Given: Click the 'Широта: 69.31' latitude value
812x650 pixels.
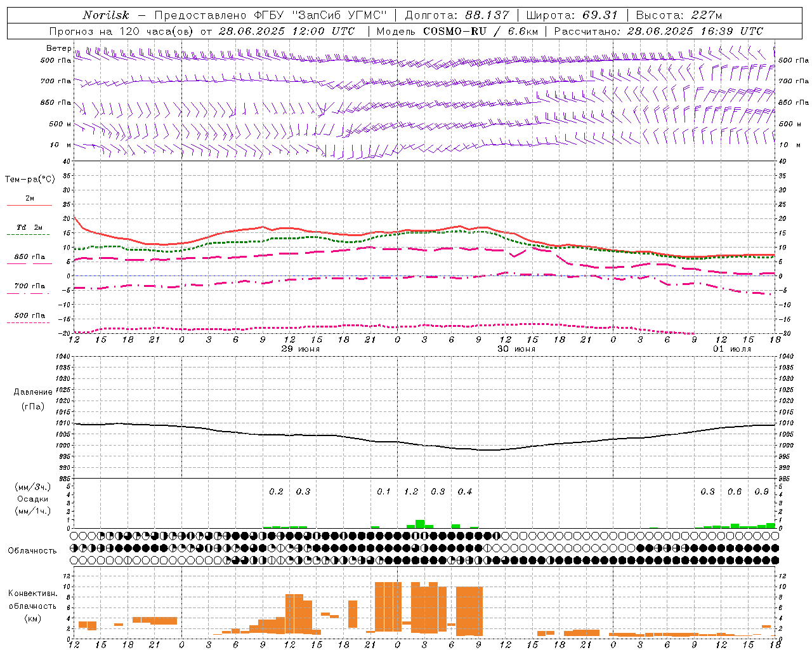Looking at the screenshot, I should pos(572,15).
